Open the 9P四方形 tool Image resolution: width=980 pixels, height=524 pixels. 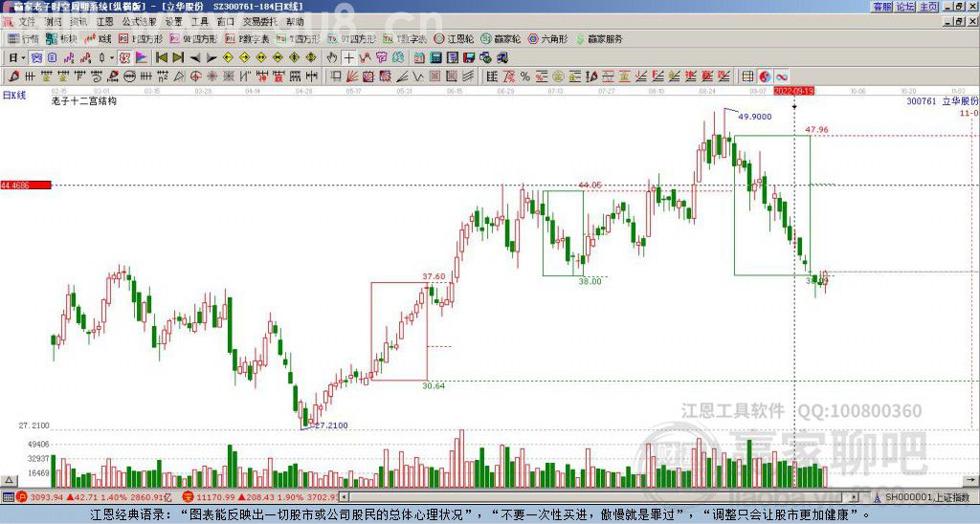[x=193, y=38]
